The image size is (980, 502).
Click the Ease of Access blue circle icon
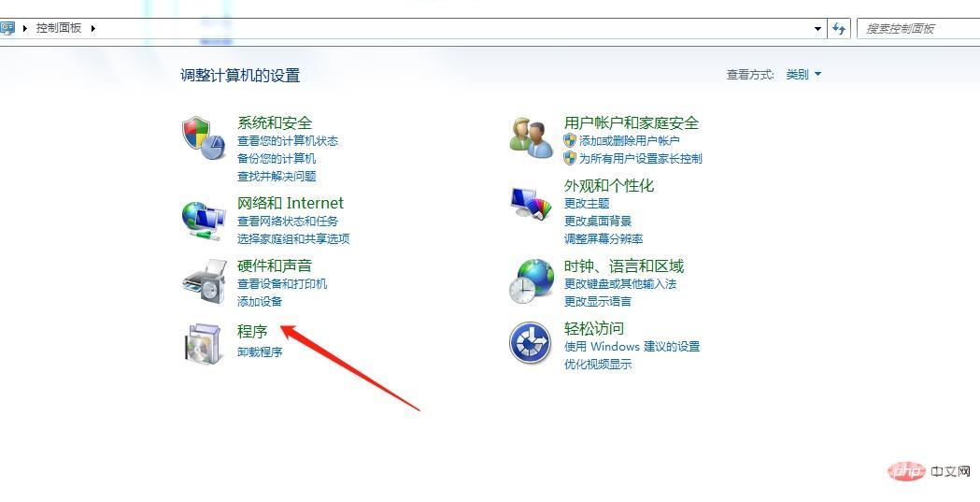530,342
